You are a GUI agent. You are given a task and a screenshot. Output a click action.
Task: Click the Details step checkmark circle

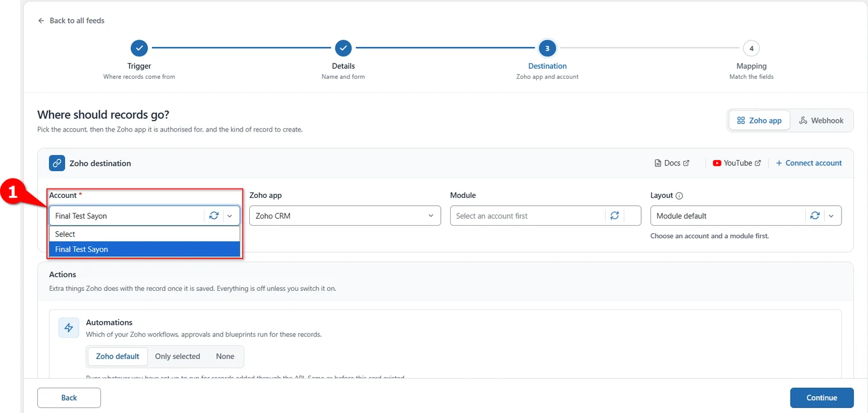(343, 48)
